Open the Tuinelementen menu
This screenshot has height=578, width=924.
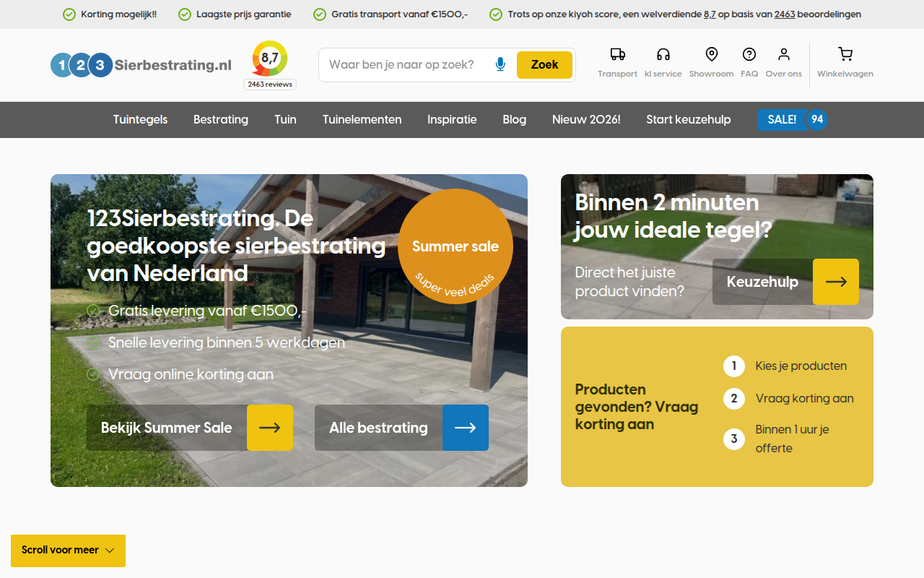[362, 120]
